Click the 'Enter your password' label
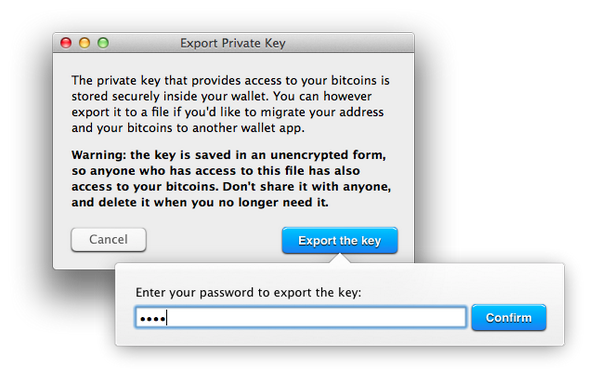 click(x=248, y=293)
